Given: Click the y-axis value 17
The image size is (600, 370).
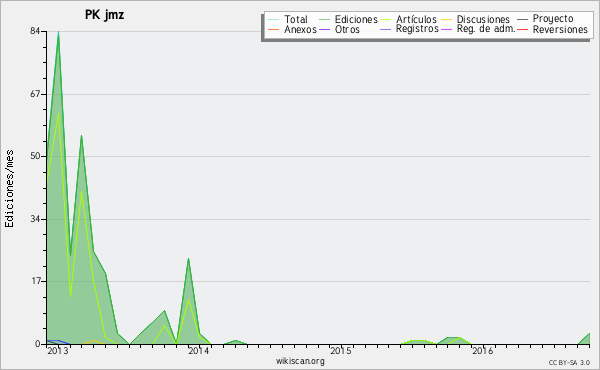Looking at the screenshot, I should click(35, 281).
